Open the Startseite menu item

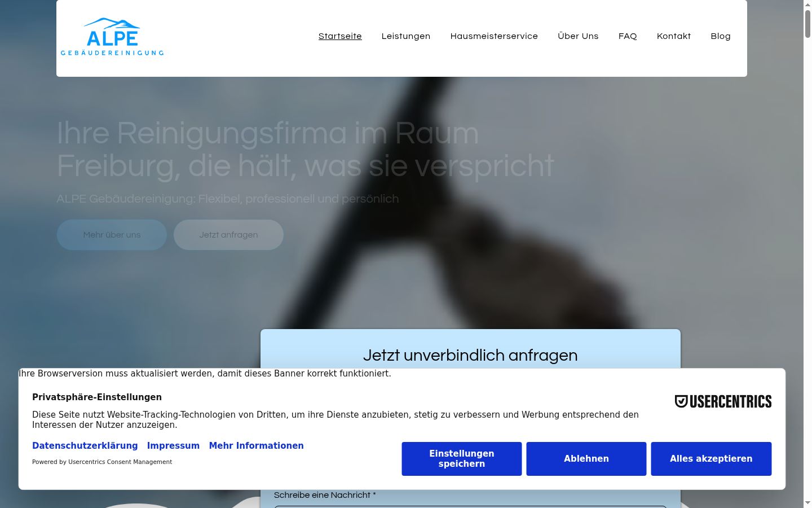(x=340, y=36)
